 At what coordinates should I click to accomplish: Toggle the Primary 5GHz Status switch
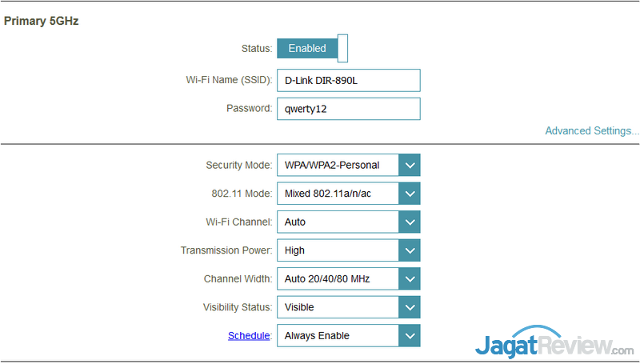pyautogui.click(x=312, y=49)
